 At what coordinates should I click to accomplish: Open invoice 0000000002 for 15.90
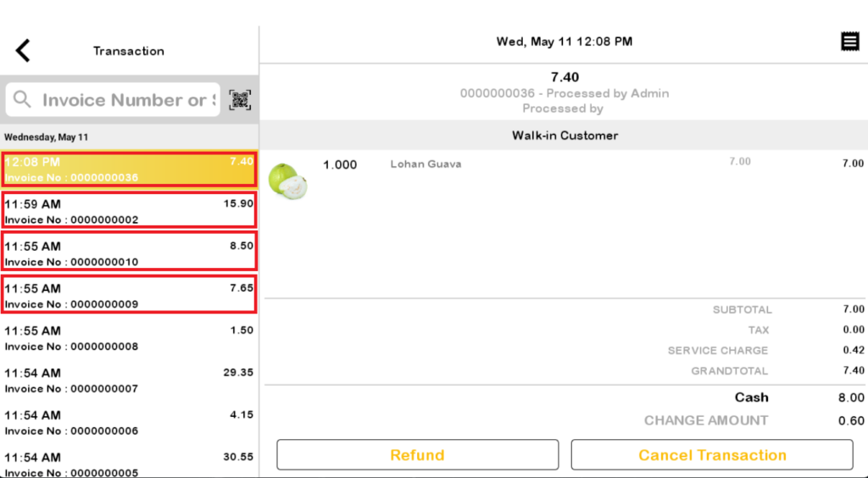(129, 209)
